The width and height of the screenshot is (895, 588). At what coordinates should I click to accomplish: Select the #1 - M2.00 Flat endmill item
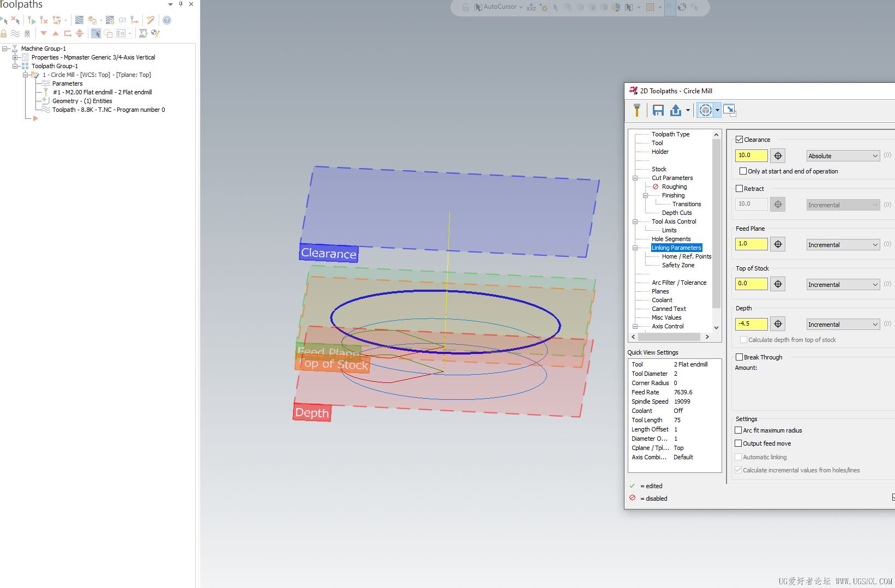pos(102,92)
